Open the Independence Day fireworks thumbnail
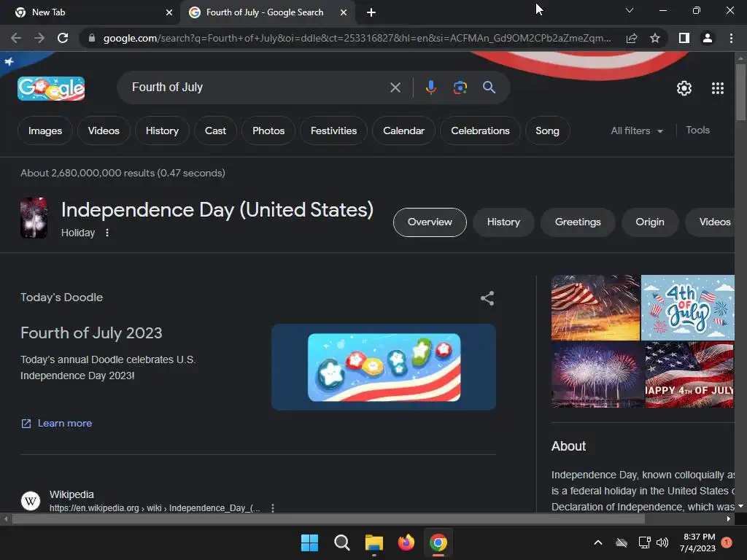 (x=34, y=217)
